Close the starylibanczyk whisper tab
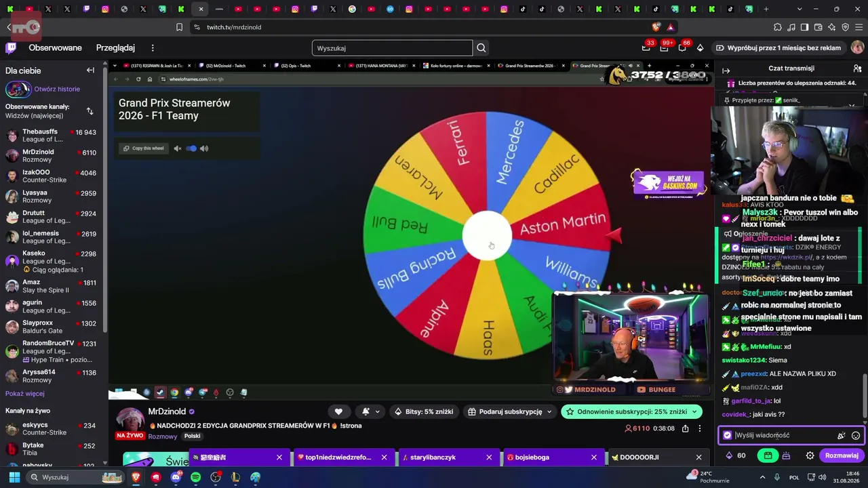Screen dimensions: 868x488 pos(489,457)
